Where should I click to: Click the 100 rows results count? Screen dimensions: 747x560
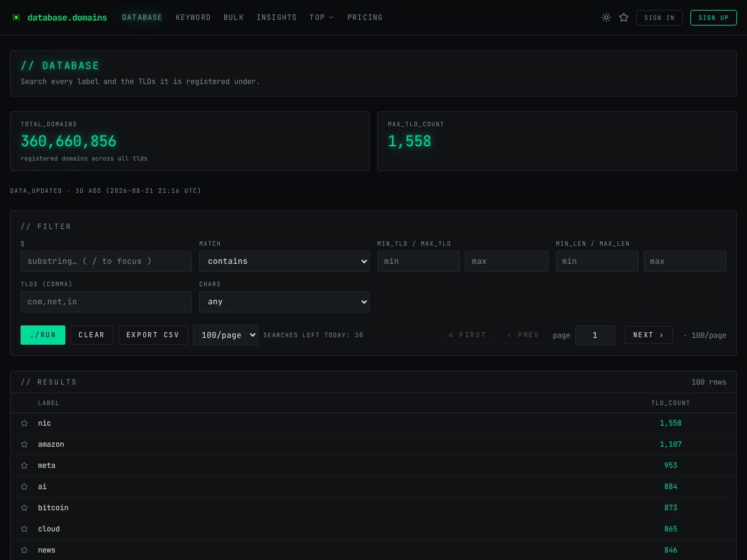[708, 382]
